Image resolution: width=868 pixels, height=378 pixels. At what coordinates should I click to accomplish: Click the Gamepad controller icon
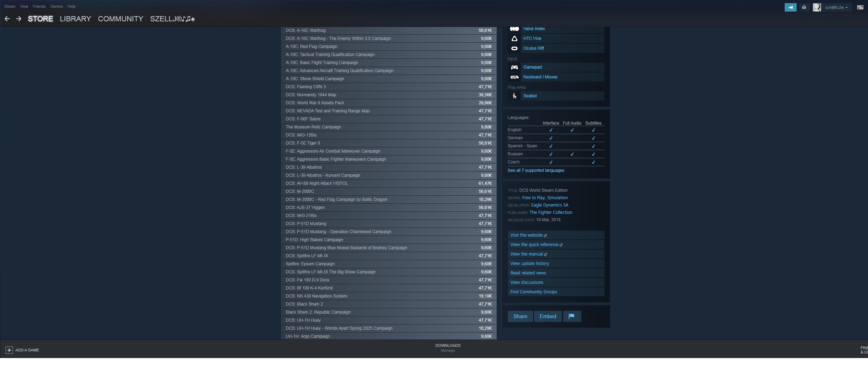(514, 67)
